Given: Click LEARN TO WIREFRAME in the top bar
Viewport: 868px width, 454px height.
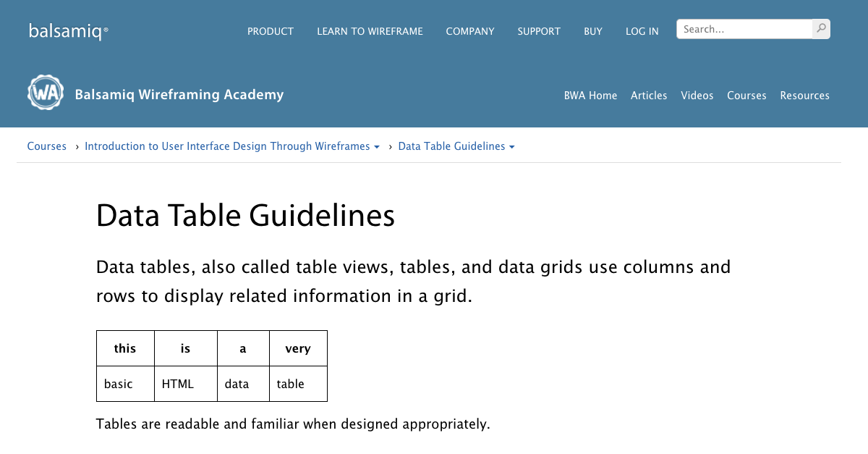Looking at the screenshot, I should click(370, 31).
